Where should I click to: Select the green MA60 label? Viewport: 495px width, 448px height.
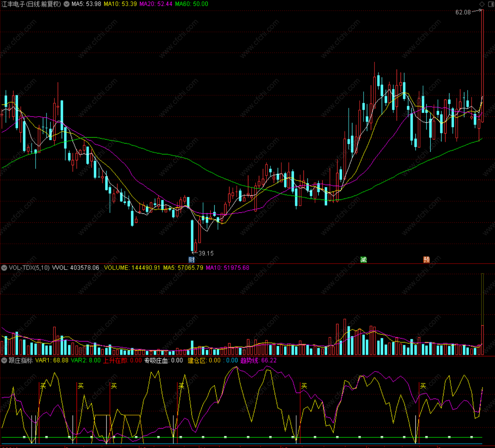tap(192, 4)
